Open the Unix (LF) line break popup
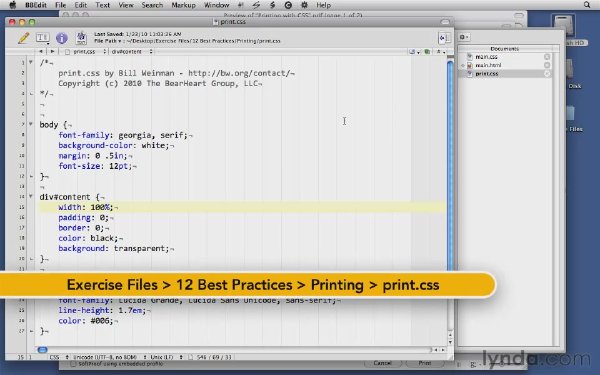Screen dimensions: 600x375 (x=166, y=357)
